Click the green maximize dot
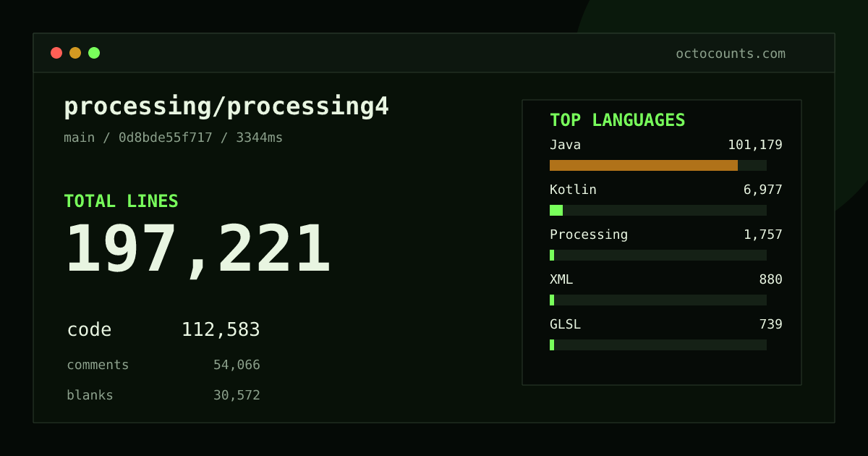The height and width of the screenshot is (456, 868). pos(94,53)
